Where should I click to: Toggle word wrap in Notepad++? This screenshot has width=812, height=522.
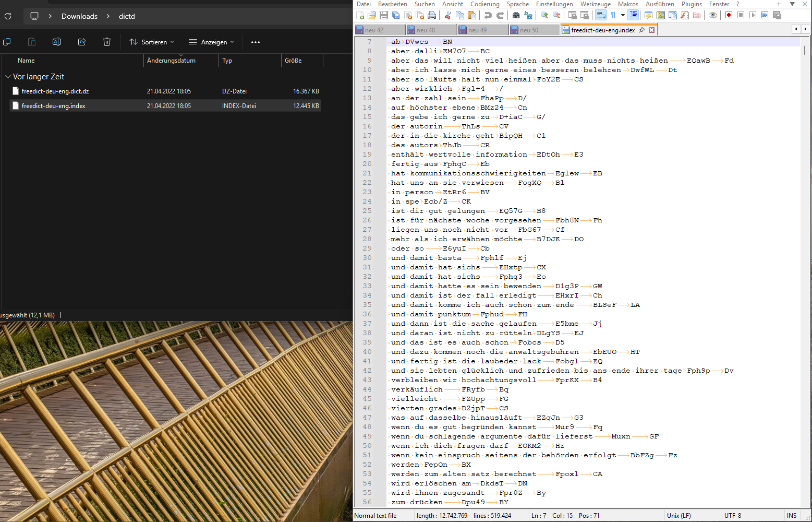click(x=601, y=15)
